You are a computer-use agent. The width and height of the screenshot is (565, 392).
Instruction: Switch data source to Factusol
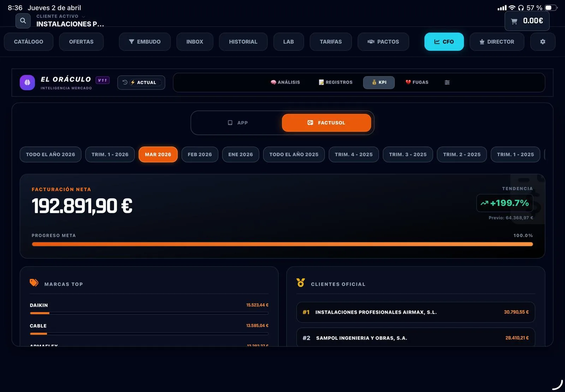coord(326,123)
